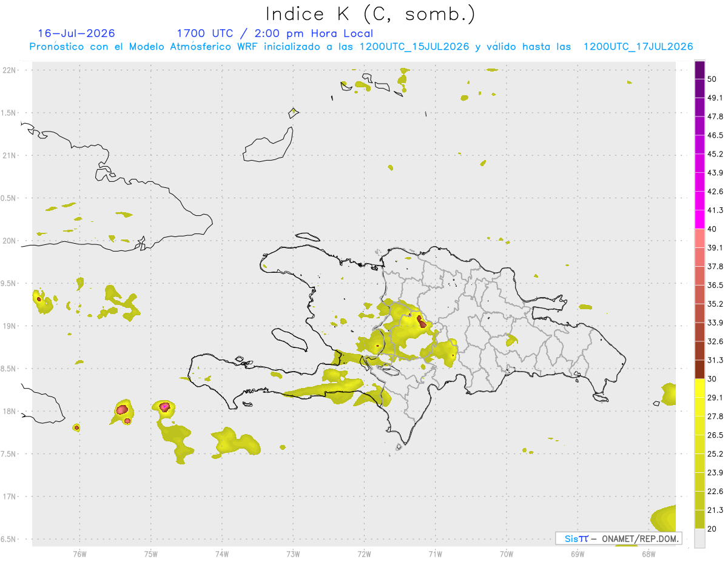
Task: Click the colorbar value "39.1"
Action: coord(715,248)
